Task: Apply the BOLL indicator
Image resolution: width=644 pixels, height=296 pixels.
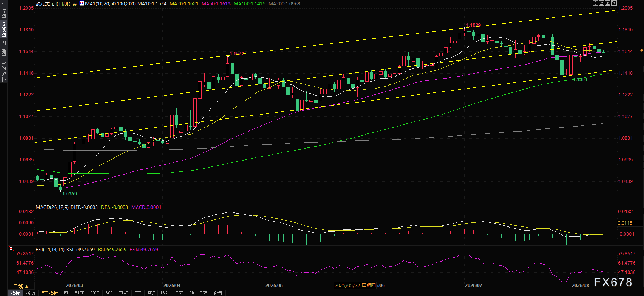Action: point(95,293)
